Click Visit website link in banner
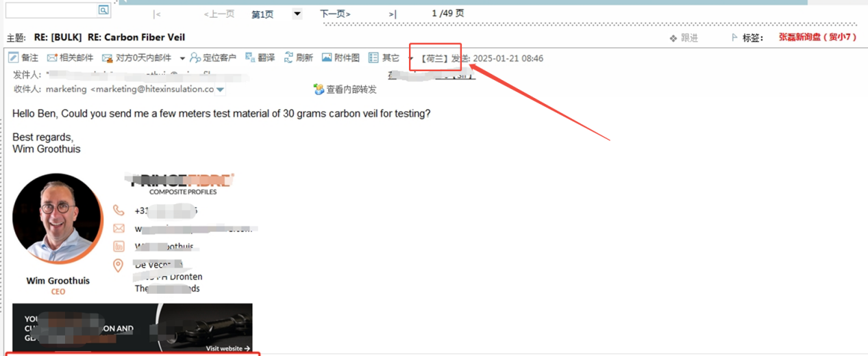868x356 pixels. [228, 348]
